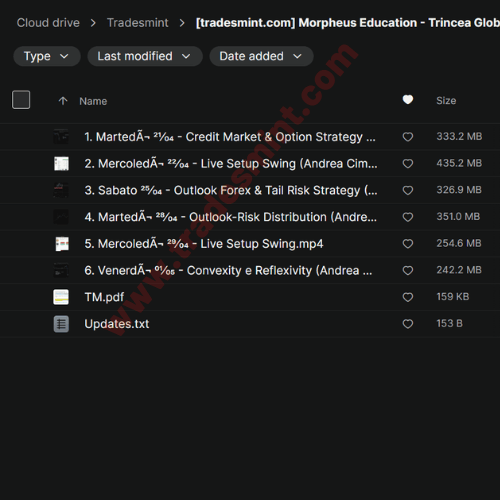Viewport: 500px width, 500px height.
Task: Click chevron between Cloud drive and Tradesmint
Action: point(93,23)
